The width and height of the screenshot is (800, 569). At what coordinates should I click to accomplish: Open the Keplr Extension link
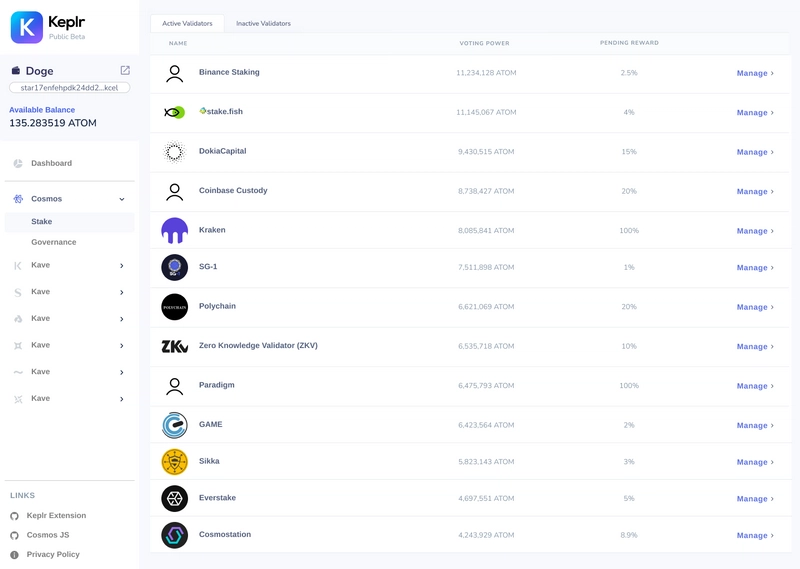click(x=56, y=516)
